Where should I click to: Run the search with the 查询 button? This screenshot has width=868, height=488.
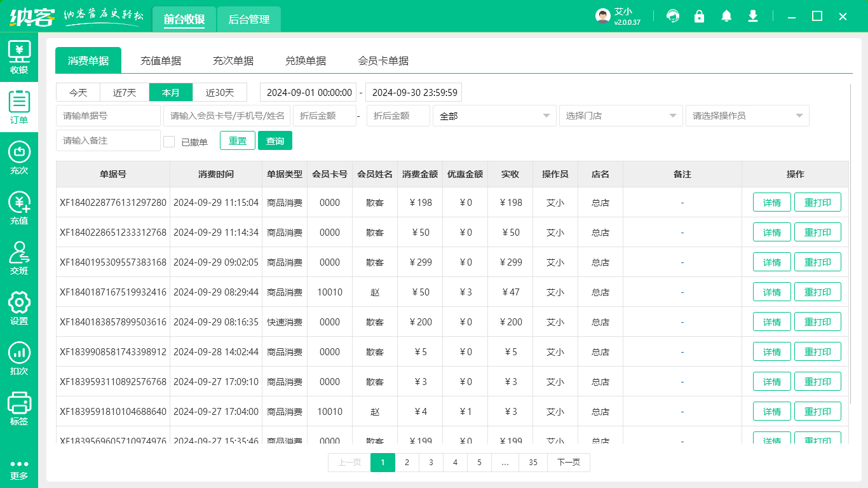click(275, 140)
